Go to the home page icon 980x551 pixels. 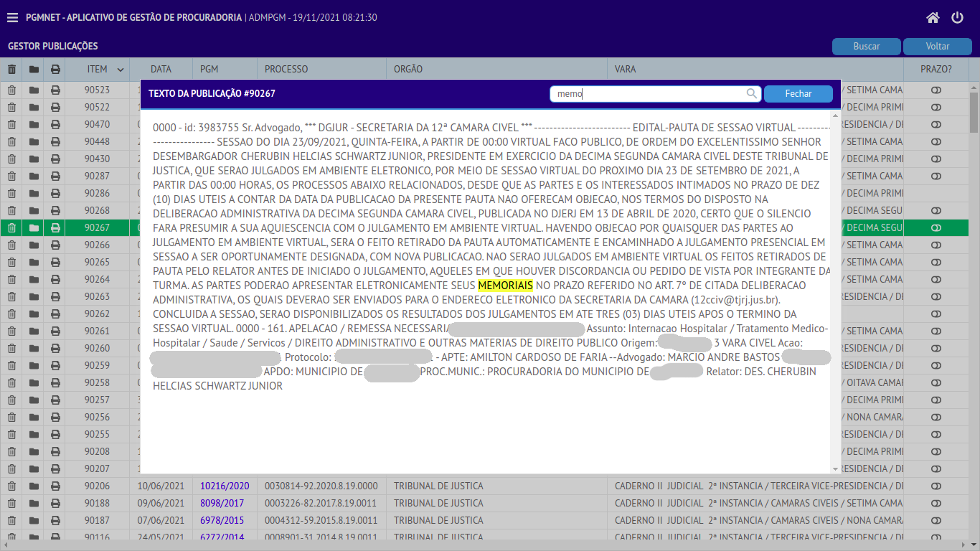pos(933,18)
